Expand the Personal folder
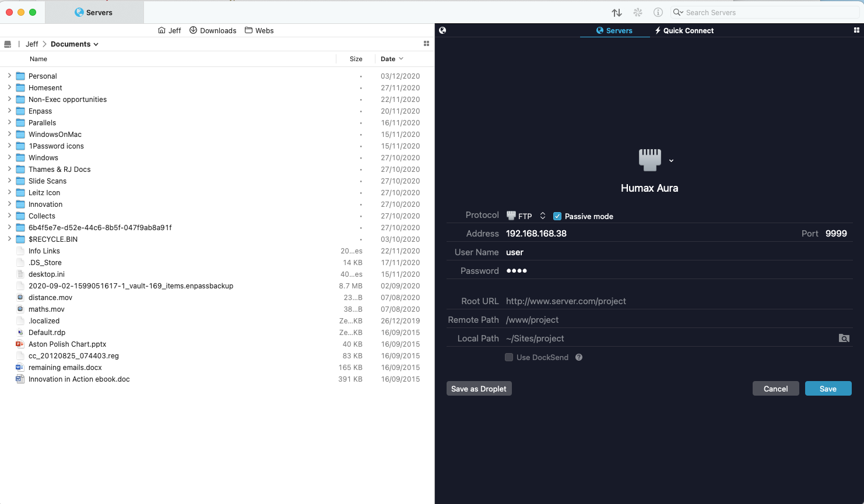The image size is (864, 504). (9, 76)
